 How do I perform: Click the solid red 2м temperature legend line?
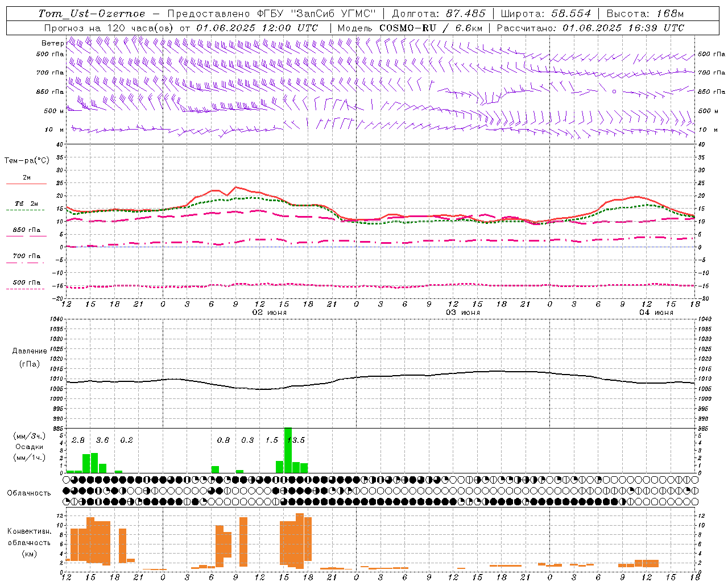(x=26, y=184)
